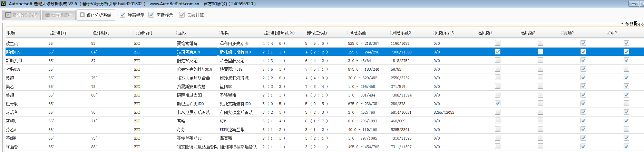The height and width of the screenshot is (152, 644).
Task: Check 命中? box in the 巴青联 row
Action: click(x=626, y=103)
